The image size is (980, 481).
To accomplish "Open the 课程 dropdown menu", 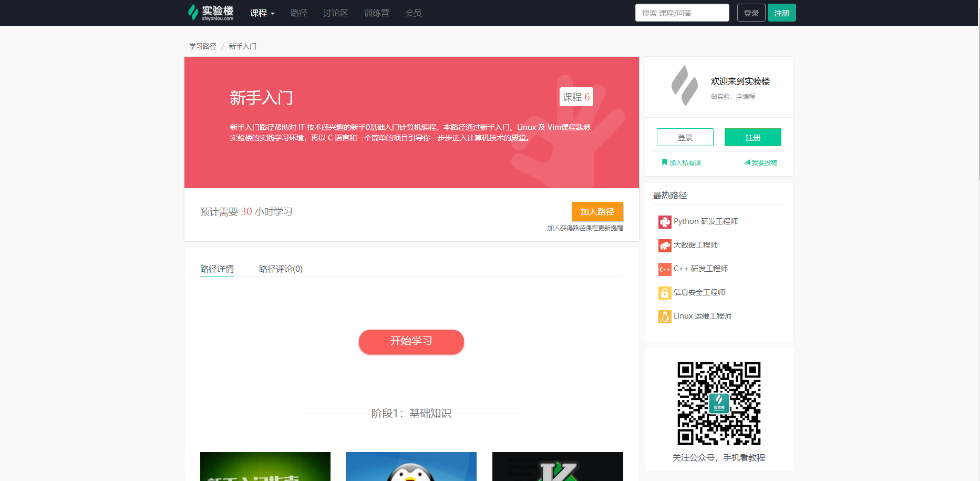I will [x=262, y=13].
